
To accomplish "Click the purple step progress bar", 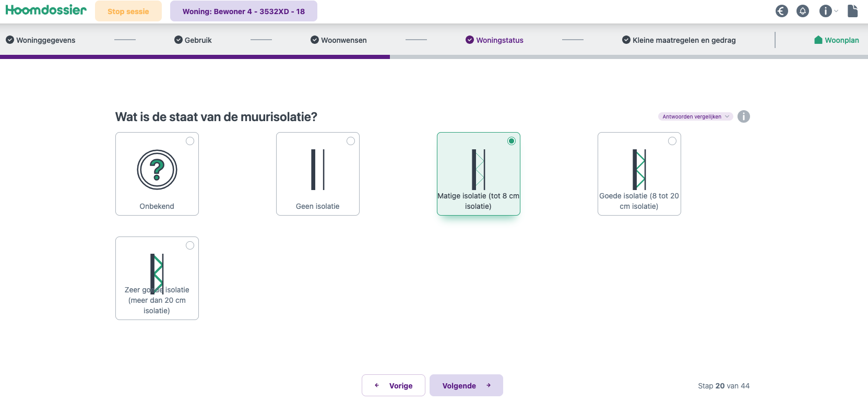I will [x=195, y=57].
